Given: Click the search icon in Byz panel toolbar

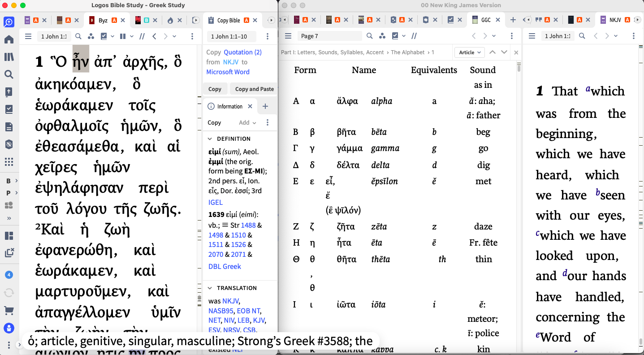Looking at the screenshot, I should coord(78,36).
